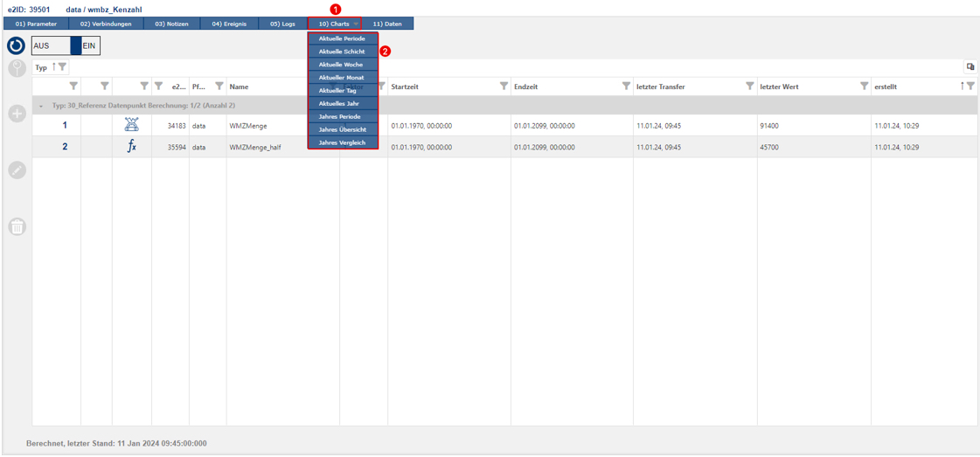Open the filter of the datapoint type icon column
The image size is (980, 457).
click(x=143, y=87)
